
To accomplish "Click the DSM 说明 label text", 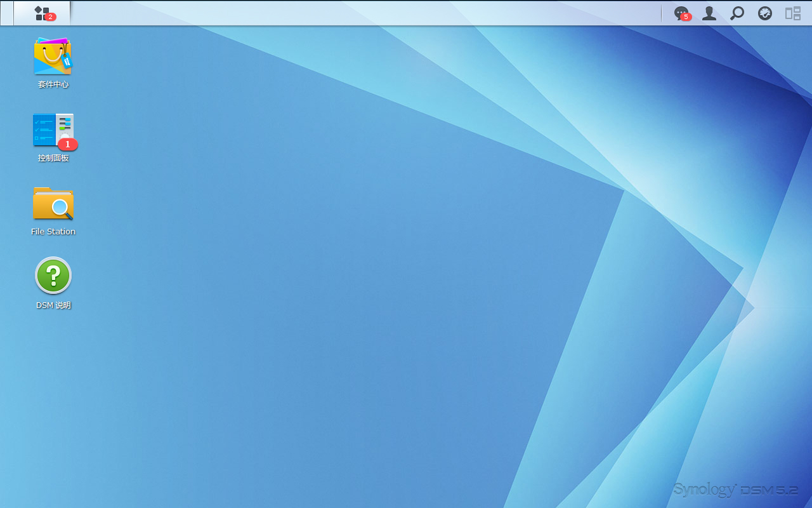I will 53,305.
